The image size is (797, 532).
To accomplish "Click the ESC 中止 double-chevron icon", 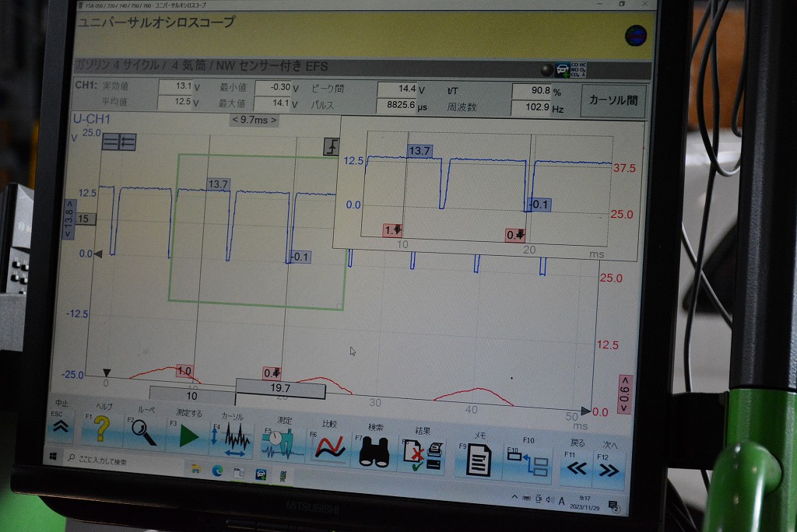I will point(61,427).
